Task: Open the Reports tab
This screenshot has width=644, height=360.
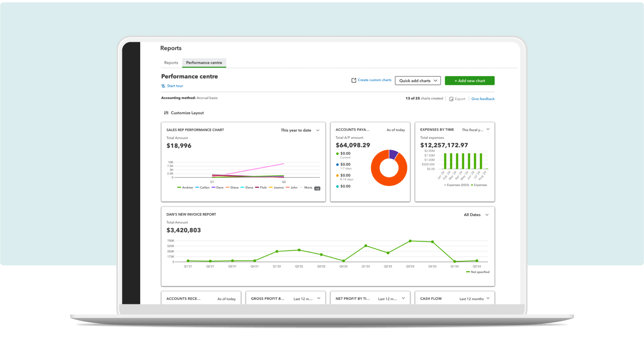Action: (171, 63)
